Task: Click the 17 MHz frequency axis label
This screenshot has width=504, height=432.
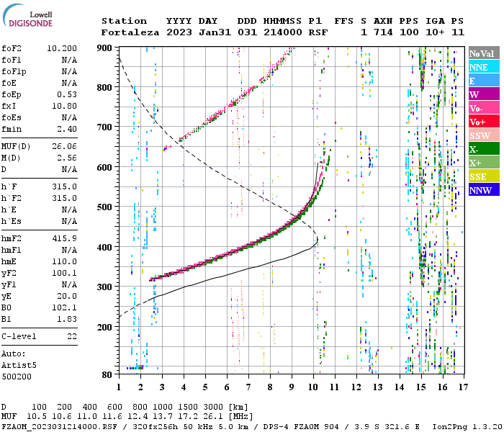Action: tap(463, 387)
